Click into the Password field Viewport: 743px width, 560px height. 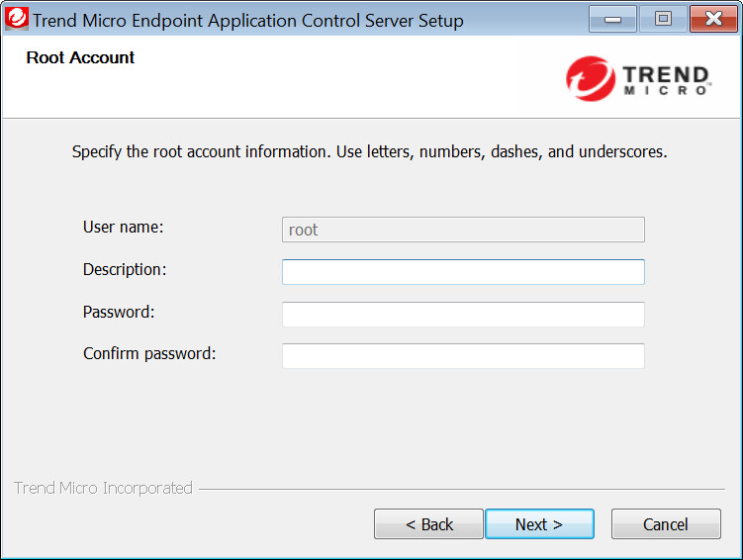(x=463, y=315)
